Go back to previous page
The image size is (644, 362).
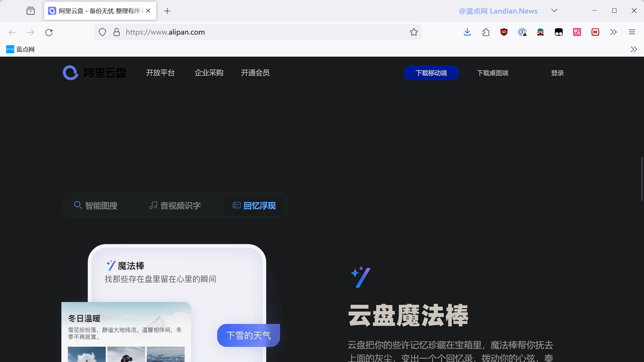[12, 32]
